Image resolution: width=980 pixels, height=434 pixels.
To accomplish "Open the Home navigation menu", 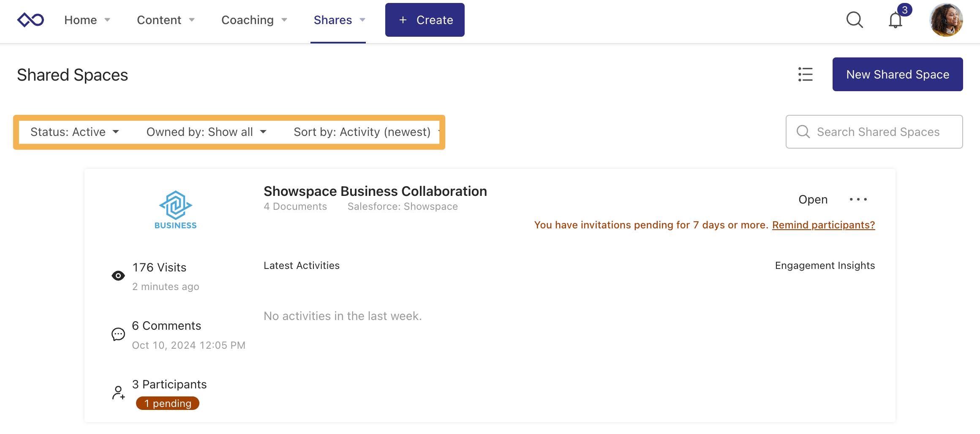I will pyautogui.click(x=87, y=20).
